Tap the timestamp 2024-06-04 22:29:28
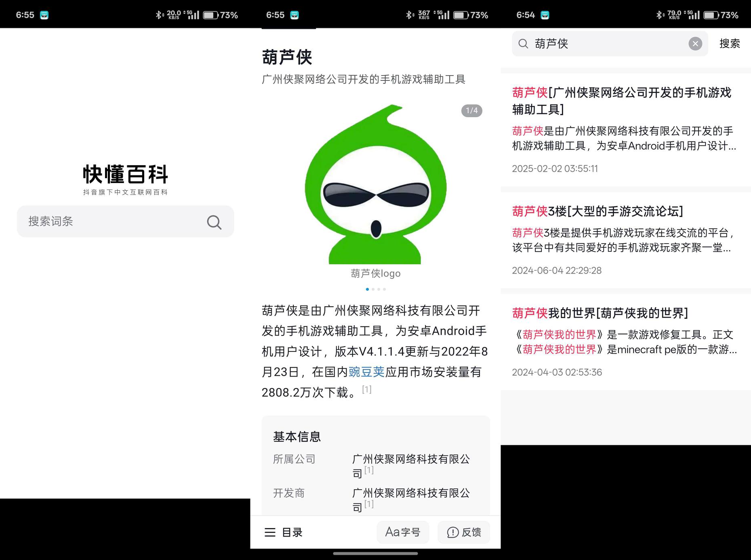Image resolution: width=751 pixels, height=560 pixels. [x=557, y=270]
